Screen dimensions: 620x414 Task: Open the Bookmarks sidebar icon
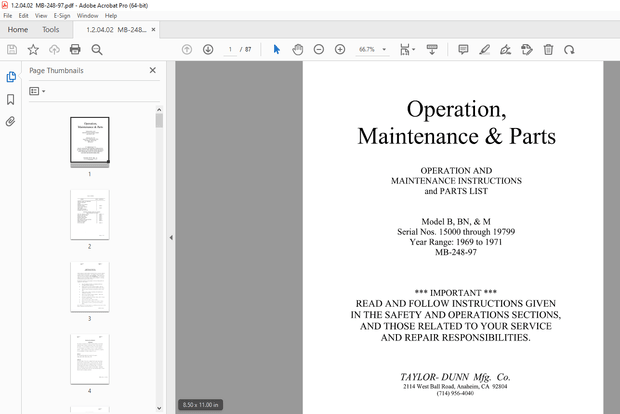pyautogui.click(x=11, y=99)
